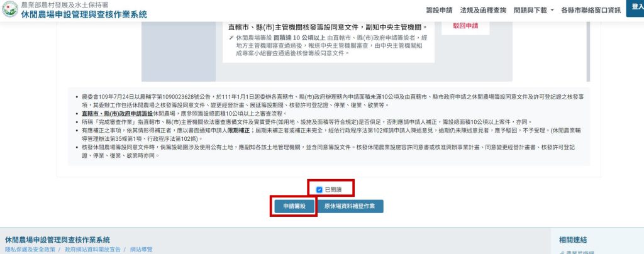
Task: Select the red 駁回申請 flowchart box
Action: 465,26
